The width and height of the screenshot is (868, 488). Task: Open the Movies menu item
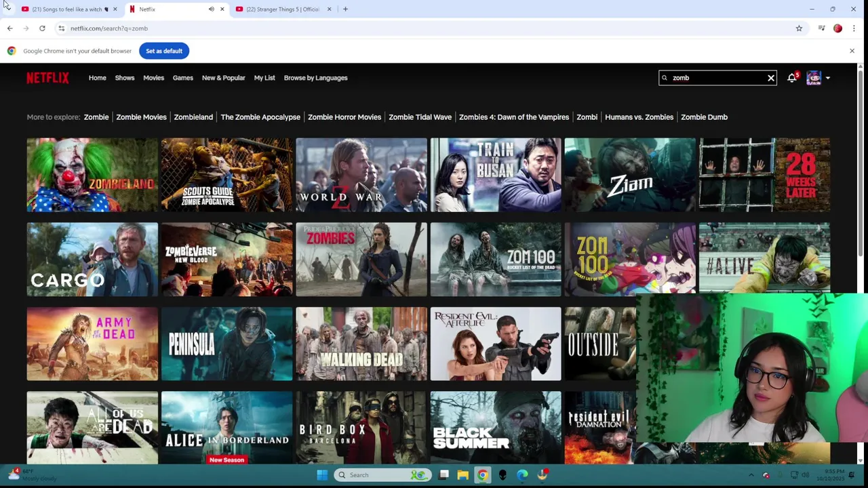[x=153, y=78]
